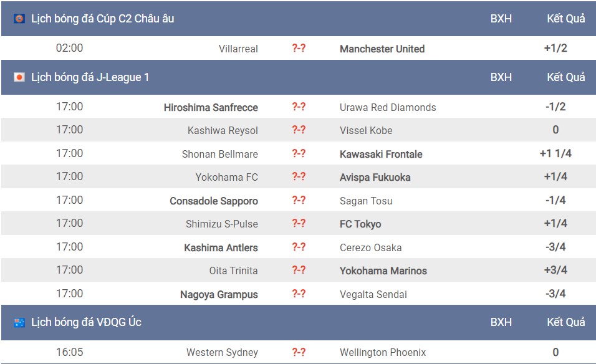Open the Kawasaki Frontale team link
Screen dimensions: 596x364
click(x=381, y=154)
